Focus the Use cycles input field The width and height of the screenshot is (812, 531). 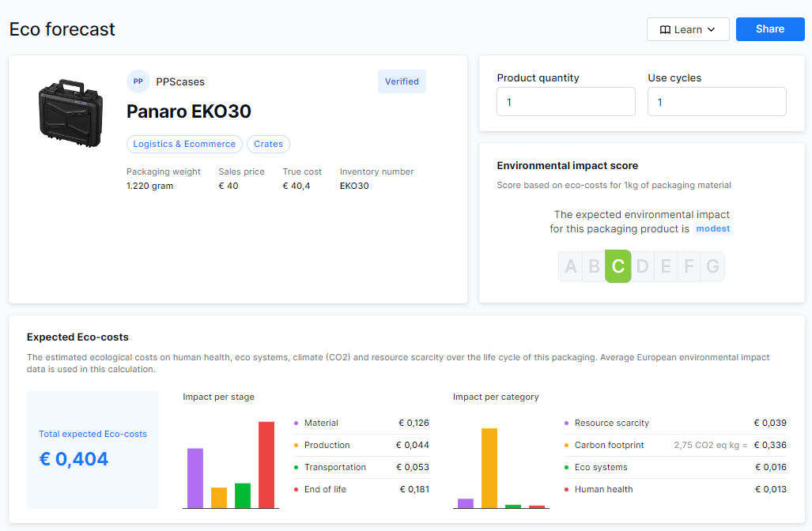pos(716,101)
